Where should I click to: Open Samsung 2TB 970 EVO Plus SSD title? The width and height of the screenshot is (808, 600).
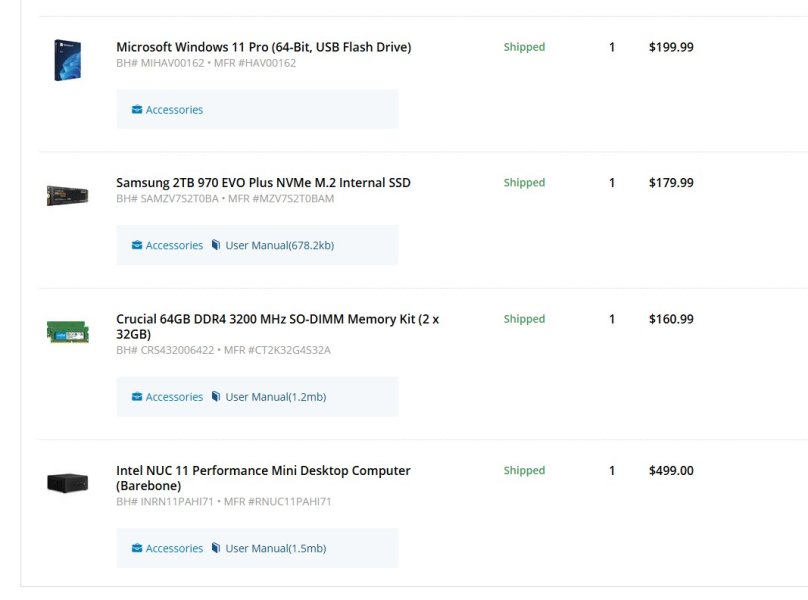click(x=263, y=182)
